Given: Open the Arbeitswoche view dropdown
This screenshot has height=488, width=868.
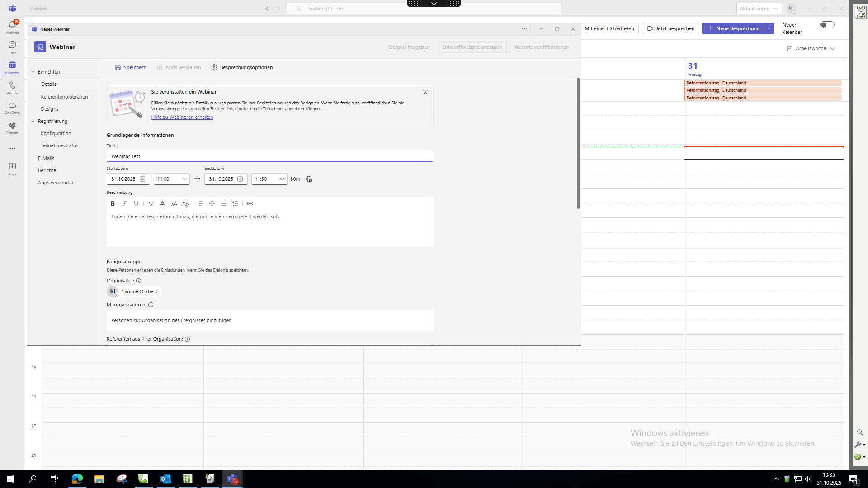Looking at the screenshot, I should 811,49.
